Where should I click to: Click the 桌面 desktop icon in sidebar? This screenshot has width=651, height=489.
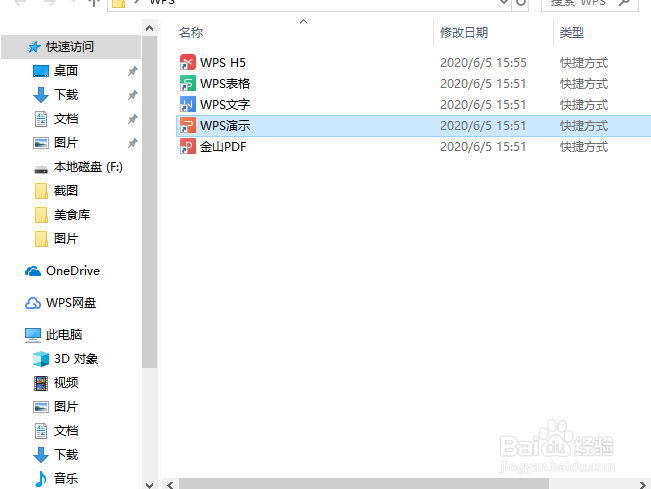[x=41, y=71]
